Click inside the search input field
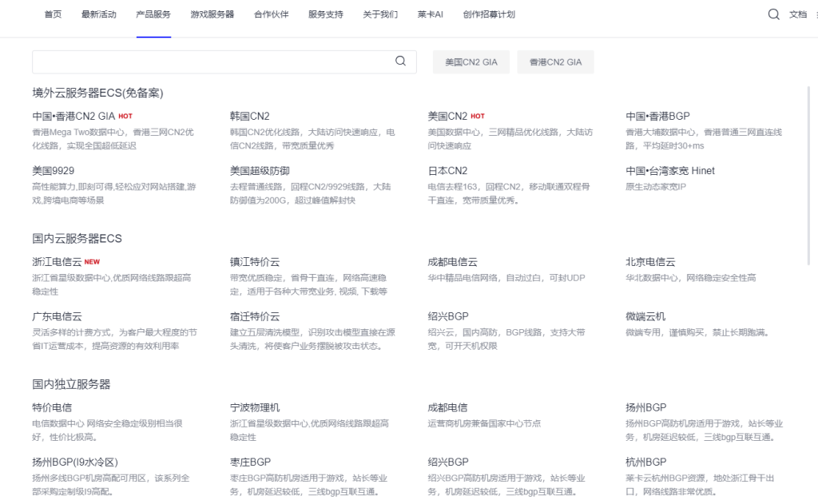Viewport: 818px width, 504px height. tap(200, 62)
